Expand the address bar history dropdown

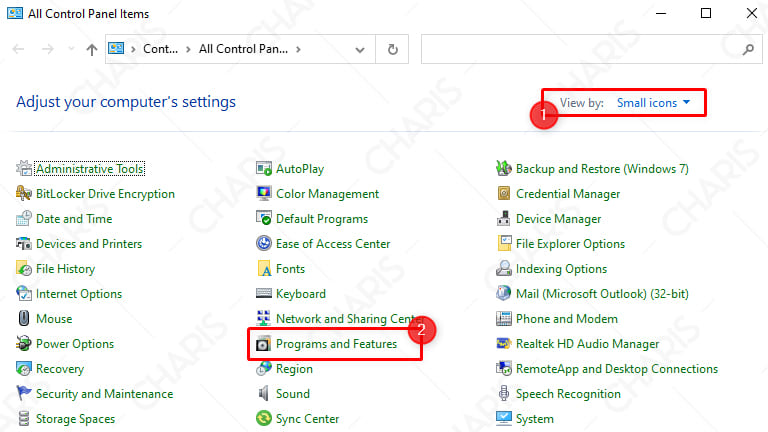(360, 49)
